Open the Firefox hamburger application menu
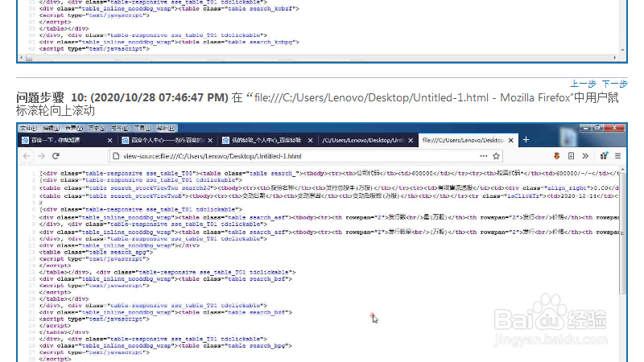This screenshot has height=362, width=644. tap(617, 156)
